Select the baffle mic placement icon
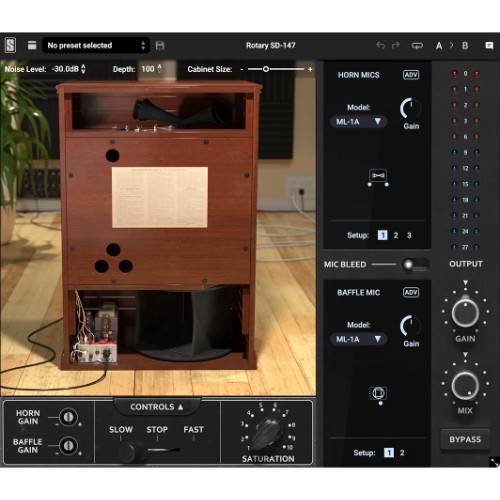 click(378, 395)
